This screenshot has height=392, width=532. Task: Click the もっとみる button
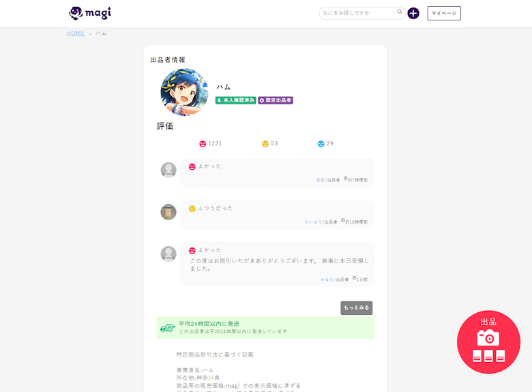pyautogui.click(x=357, y=308)
